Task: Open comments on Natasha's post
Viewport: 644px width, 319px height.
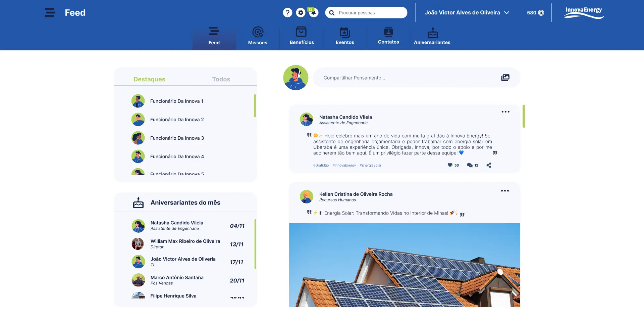Action: click(470, 165)
